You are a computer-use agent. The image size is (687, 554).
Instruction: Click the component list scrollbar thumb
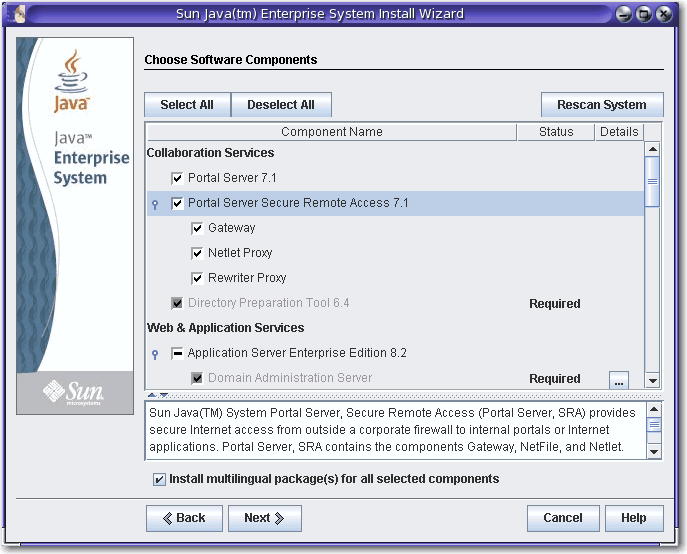[x=652, y=181]
